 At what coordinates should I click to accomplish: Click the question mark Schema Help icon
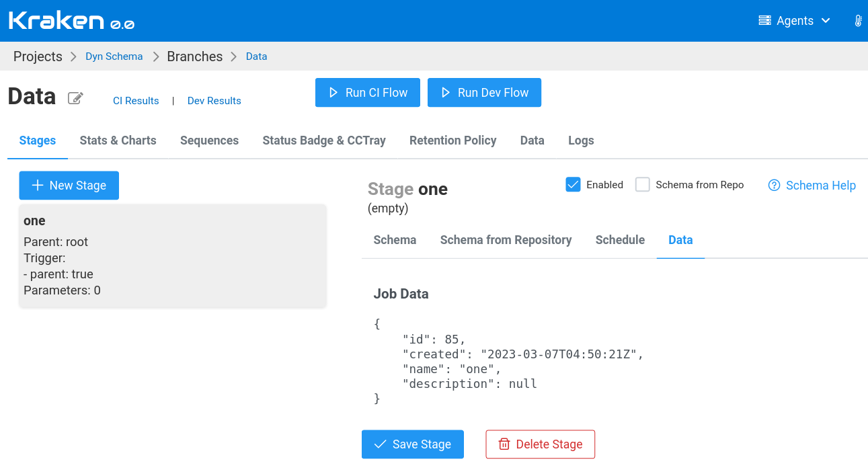point(775,185)
